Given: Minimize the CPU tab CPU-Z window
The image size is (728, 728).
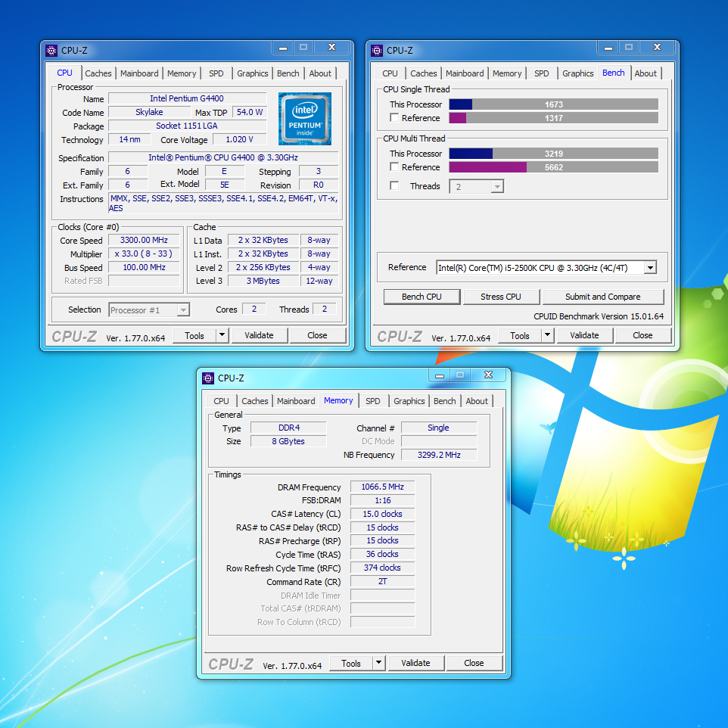Looking at the screenshot, I should pyautogui.click(x=283, y=48).
